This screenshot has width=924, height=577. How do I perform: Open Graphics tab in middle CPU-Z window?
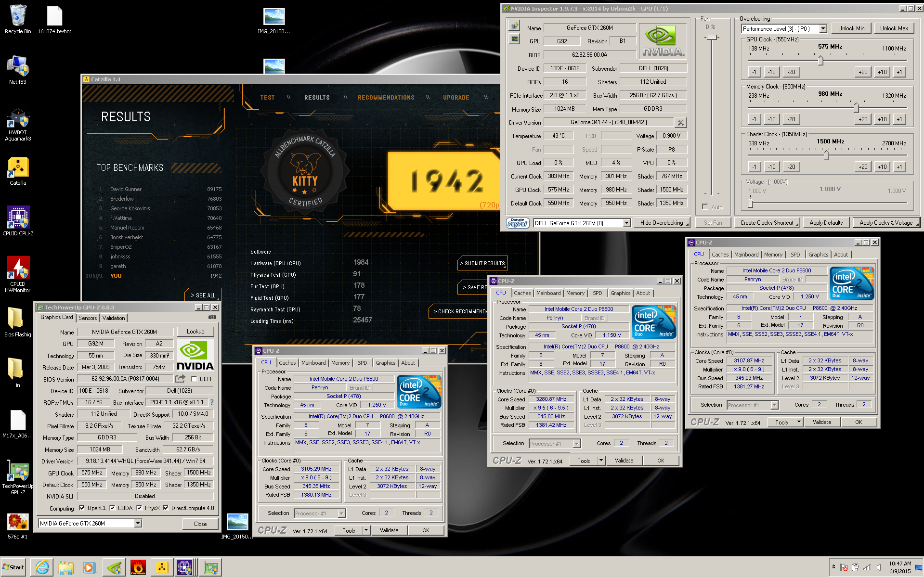tap(620, 293)
